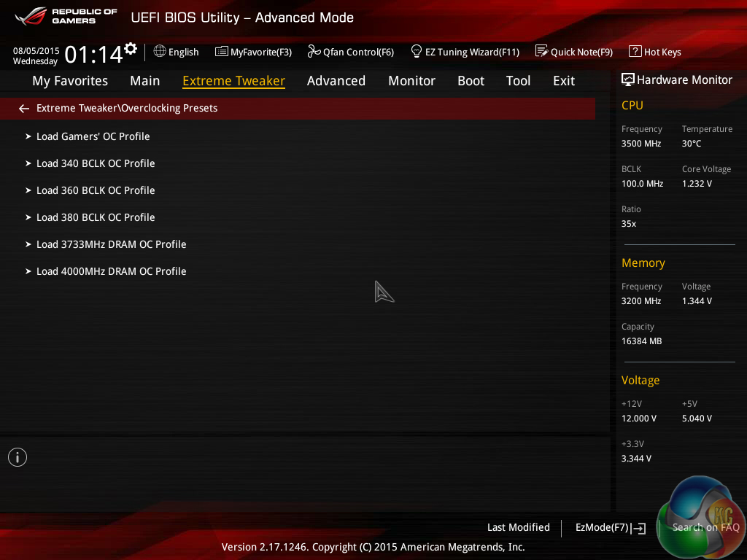This screenshot has width=747, height=560.
Task: Click the Version 2.17.1246 copyright text
Action: 373,547
